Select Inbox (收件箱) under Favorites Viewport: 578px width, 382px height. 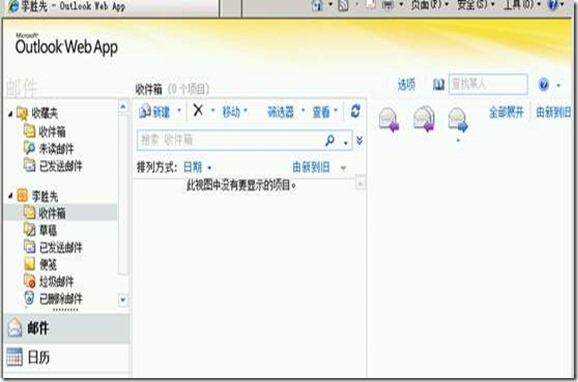point(52,131)
